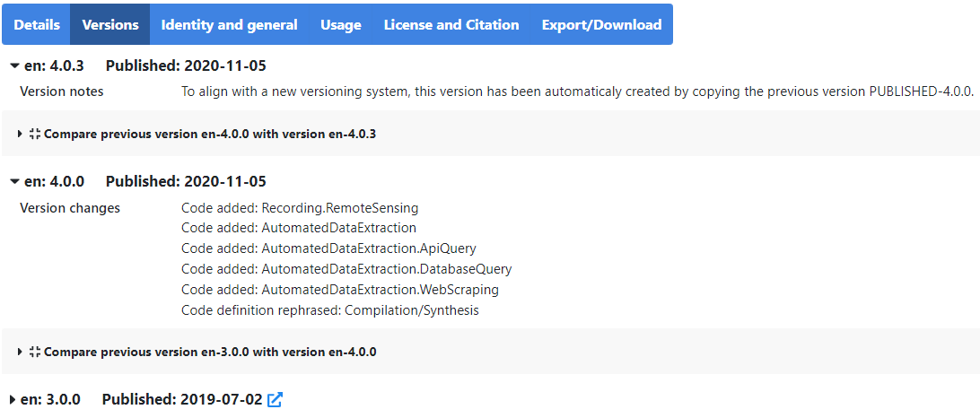
Task: Click 'Compare previous version en-4.0.0 with version en-4.0.3' text
Action: [x=210, y=134]
